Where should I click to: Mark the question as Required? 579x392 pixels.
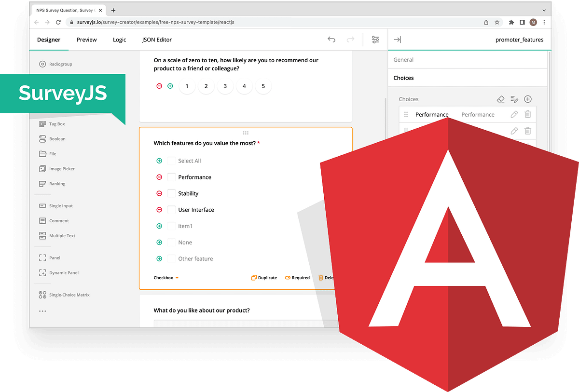click(297, 277)
